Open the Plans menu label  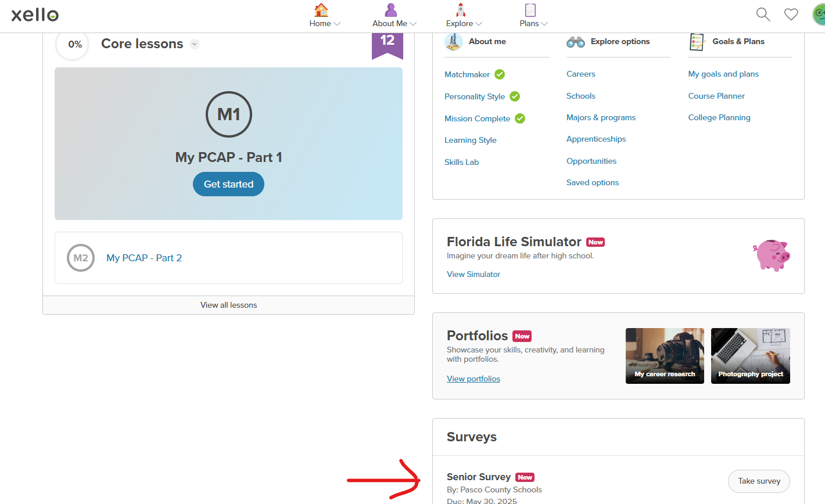click(529, 24)
